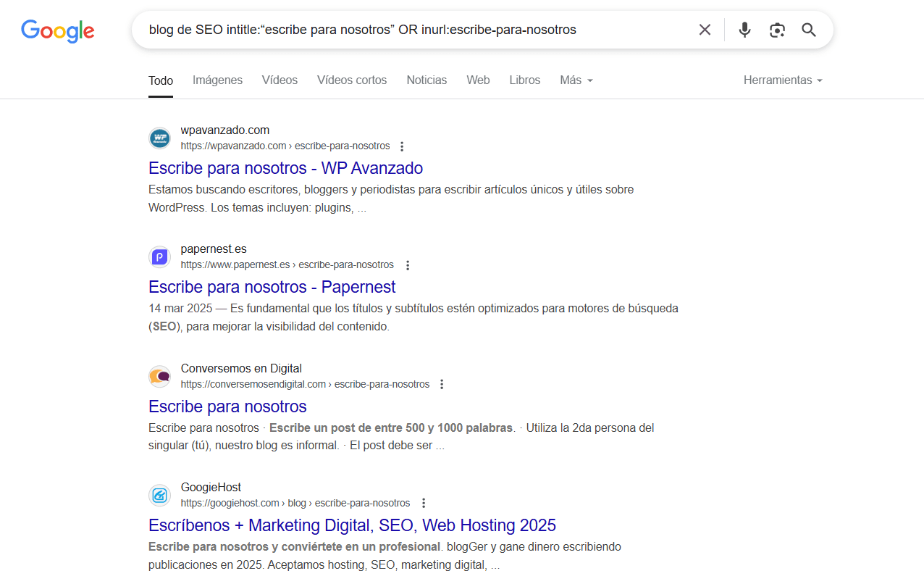Click the snippet starting 'Estamos buscando escritores'
The width and height of the screenshot is (924, 584).
391,199
